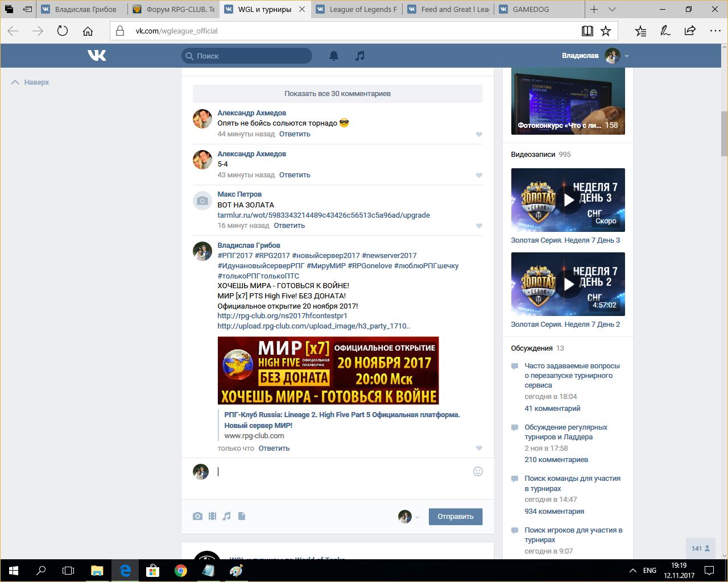This screenshot has height=582, width=728.
Task: Open the Фотоконкурс album thumbnail
Action: 568,101
